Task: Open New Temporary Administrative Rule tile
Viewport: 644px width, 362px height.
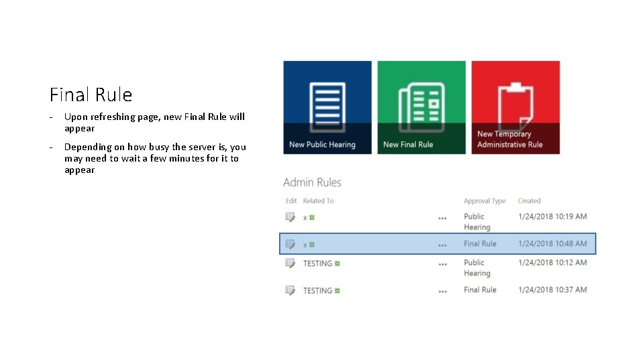Action: click(515, 107)
